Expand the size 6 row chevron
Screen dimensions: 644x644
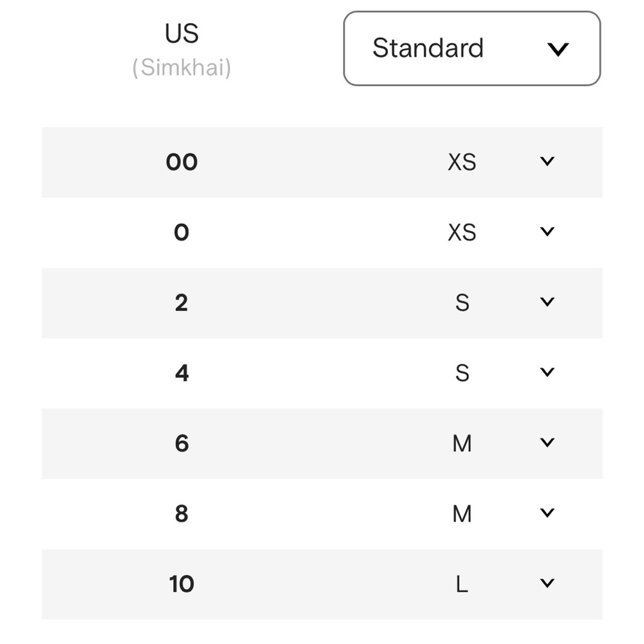point(547,442)
